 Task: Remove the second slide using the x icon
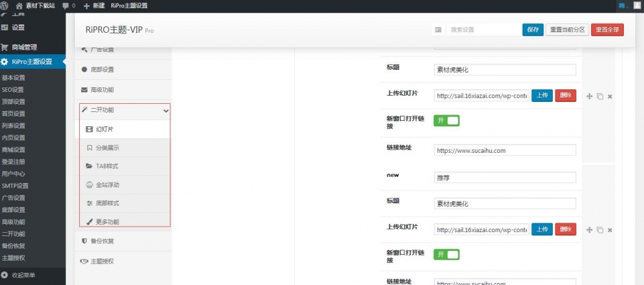coord(609,230)
